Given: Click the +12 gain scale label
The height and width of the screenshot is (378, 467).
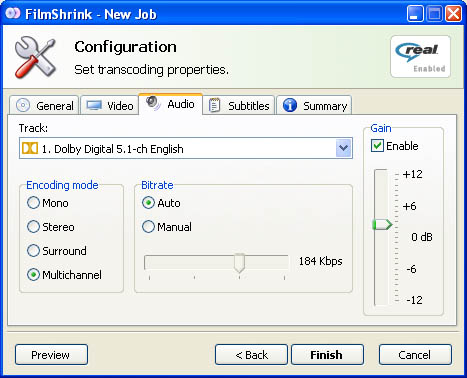Looking at the screenshot, I should 413,174.
